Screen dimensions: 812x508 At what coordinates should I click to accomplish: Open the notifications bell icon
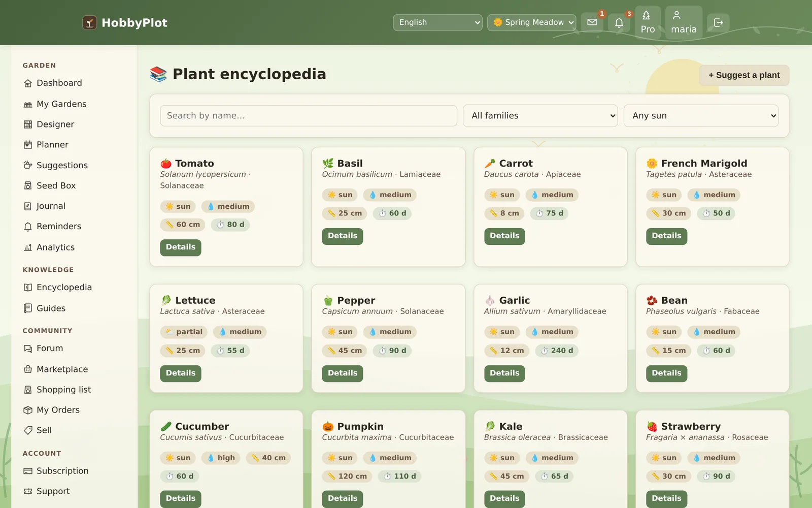tap(619, 22)
